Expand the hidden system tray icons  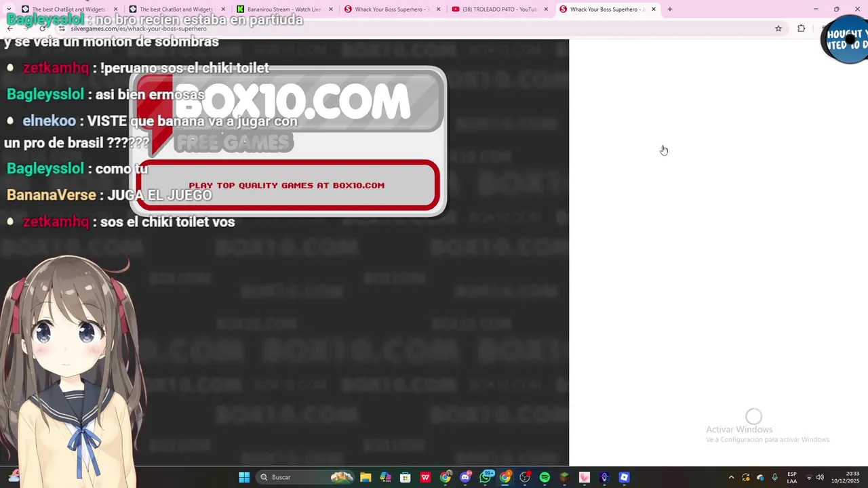(x=731, y=477)
